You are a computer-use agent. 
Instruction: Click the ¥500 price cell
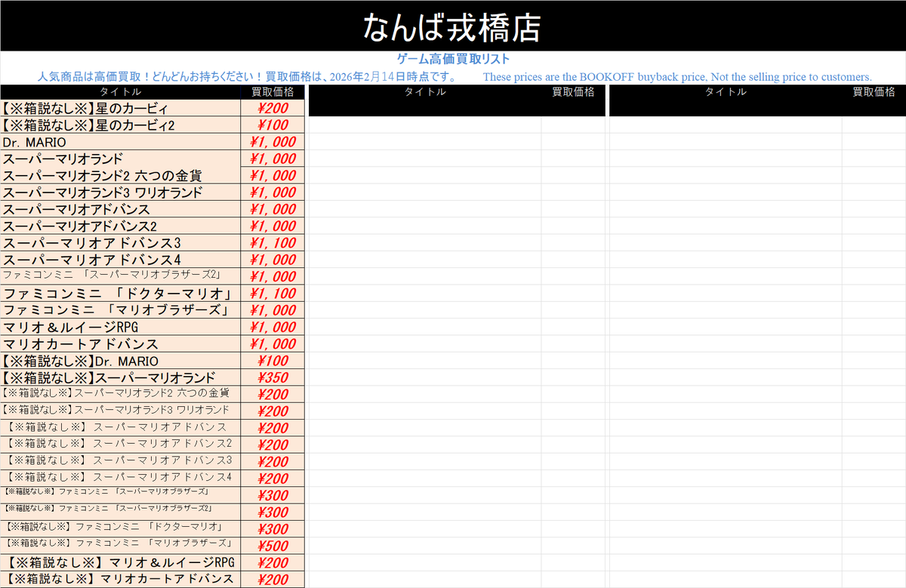[273, 546]
